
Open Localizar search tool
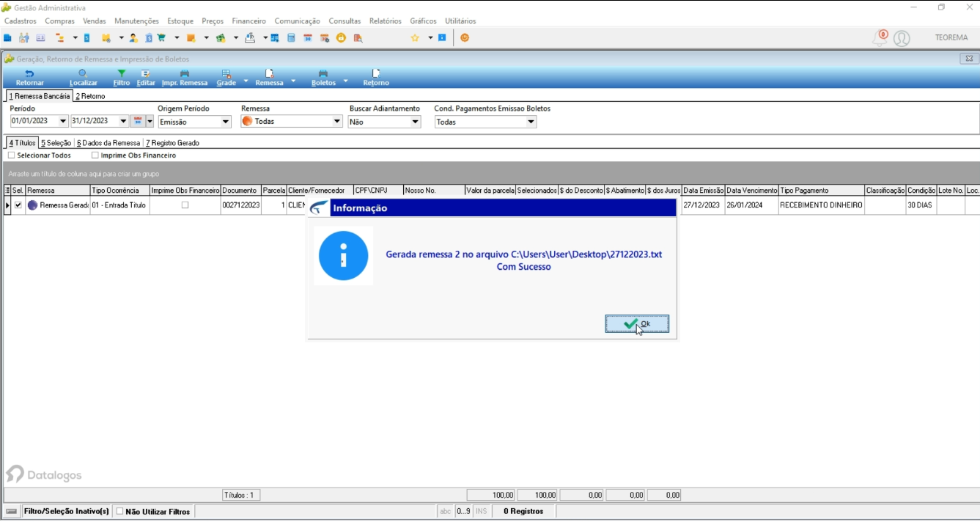[x=83, y=78]
